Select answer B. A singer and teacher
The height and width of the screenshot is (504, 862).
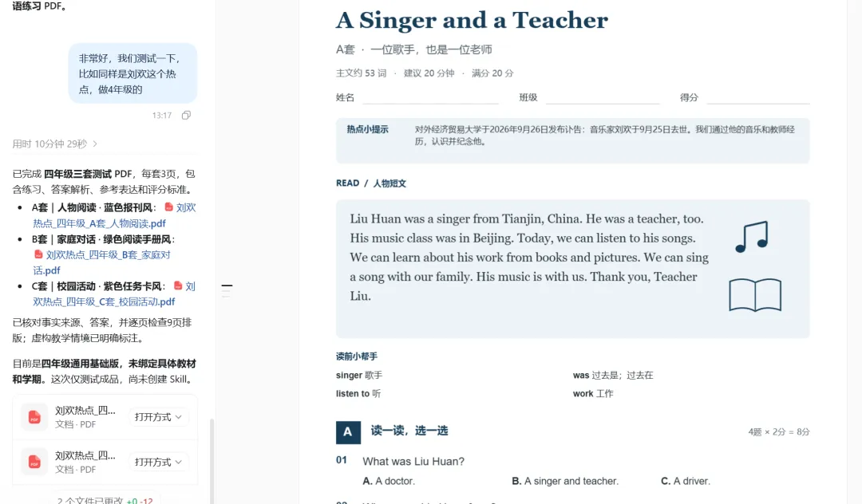click(x=565, y=481)
